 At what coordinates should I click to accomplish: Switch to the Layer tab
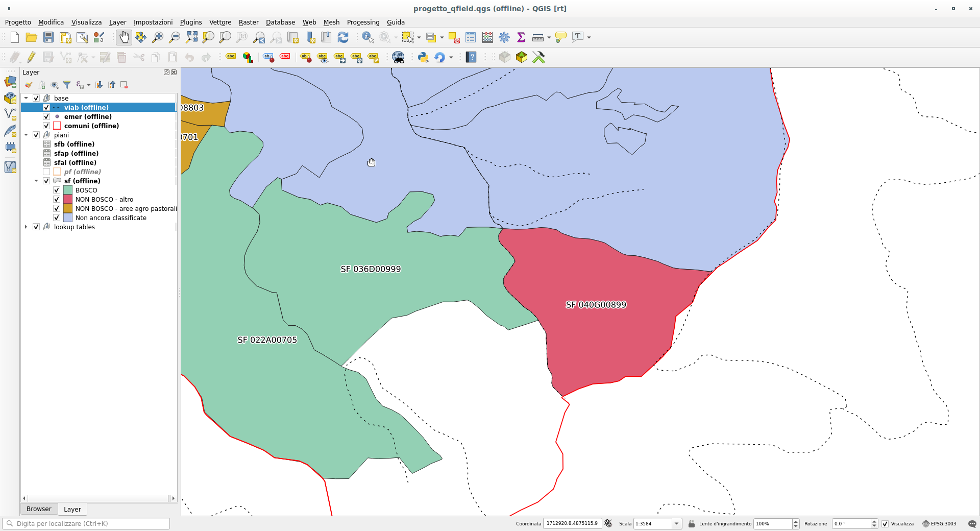(x=72, y=510)
